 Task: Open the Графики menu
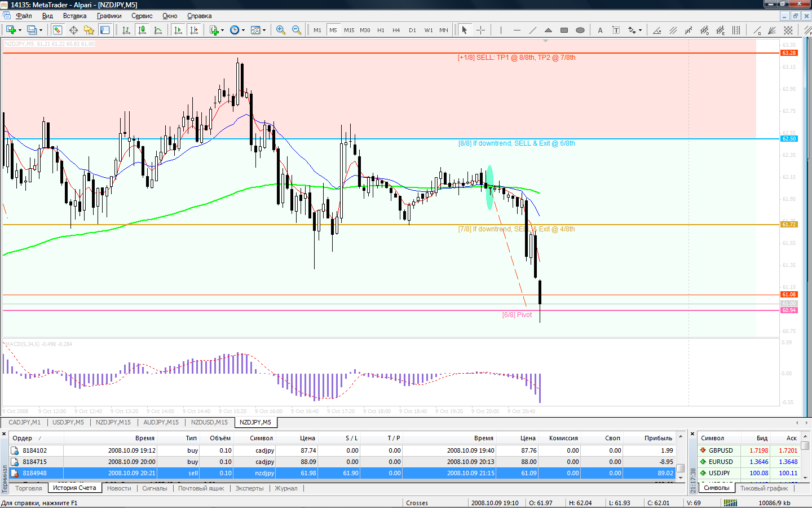tap(109, 16)
